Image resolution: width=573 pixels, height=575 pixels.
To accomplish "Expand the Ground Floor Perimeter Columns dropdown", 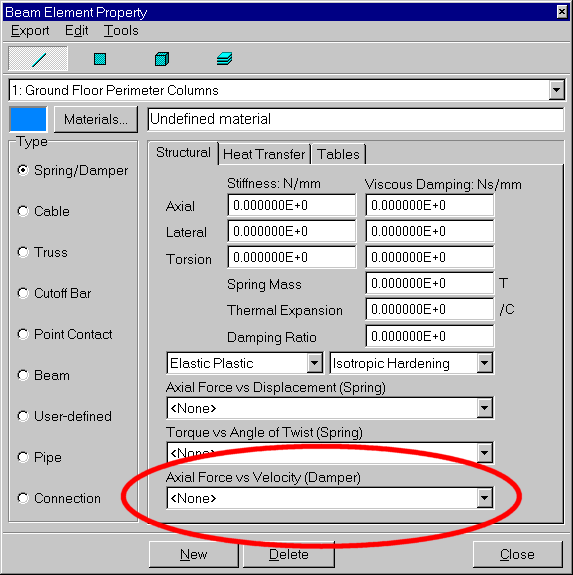I will point(557,90).
